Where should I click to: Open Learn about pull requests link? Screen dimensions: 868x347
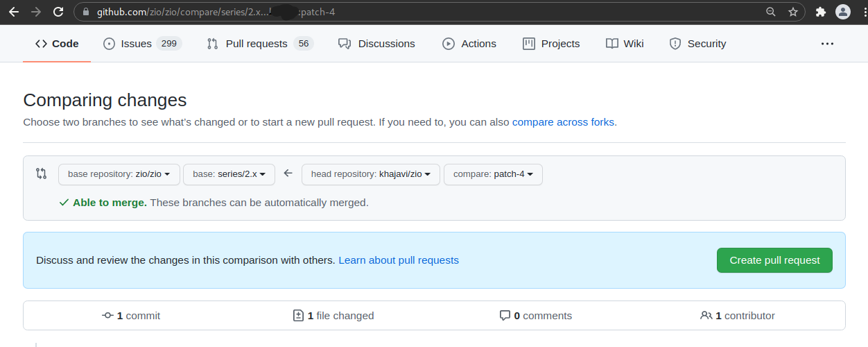click(x=399, y=260)
